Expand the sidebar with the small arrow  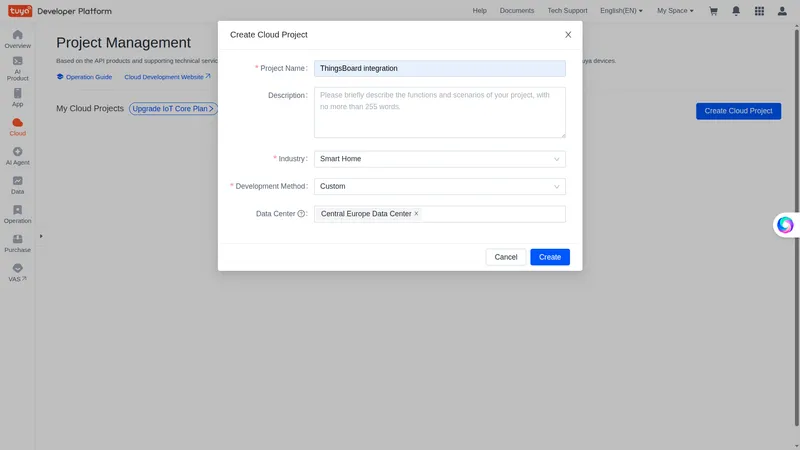click(x=41, y=236)
